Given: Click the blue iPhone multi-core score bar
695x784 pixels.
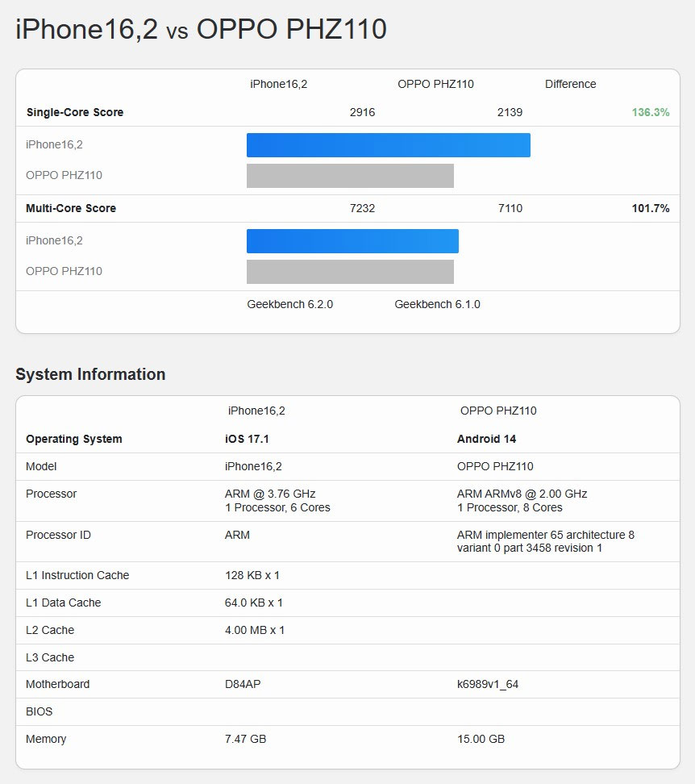Looking at the screenshot, I should pyautogui.click(x=352, y=241).
